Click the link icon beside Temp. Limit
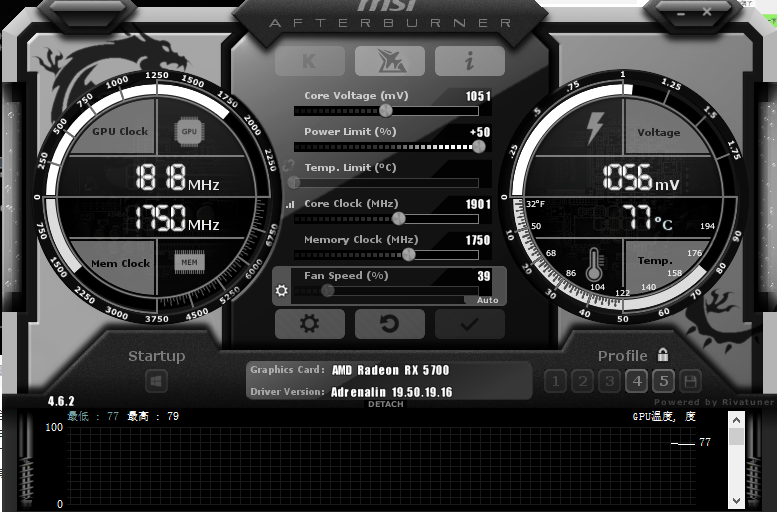The image size is (777, 512). pos(289,166)
